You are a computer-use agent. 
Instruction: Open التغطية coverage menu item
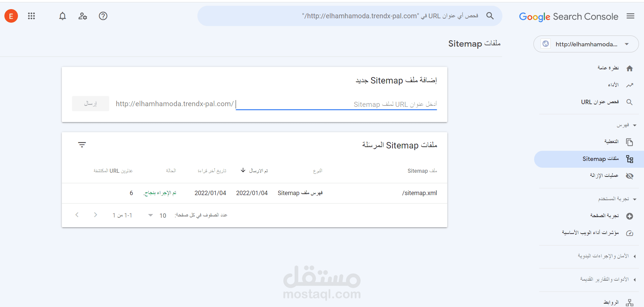[612, 141]
